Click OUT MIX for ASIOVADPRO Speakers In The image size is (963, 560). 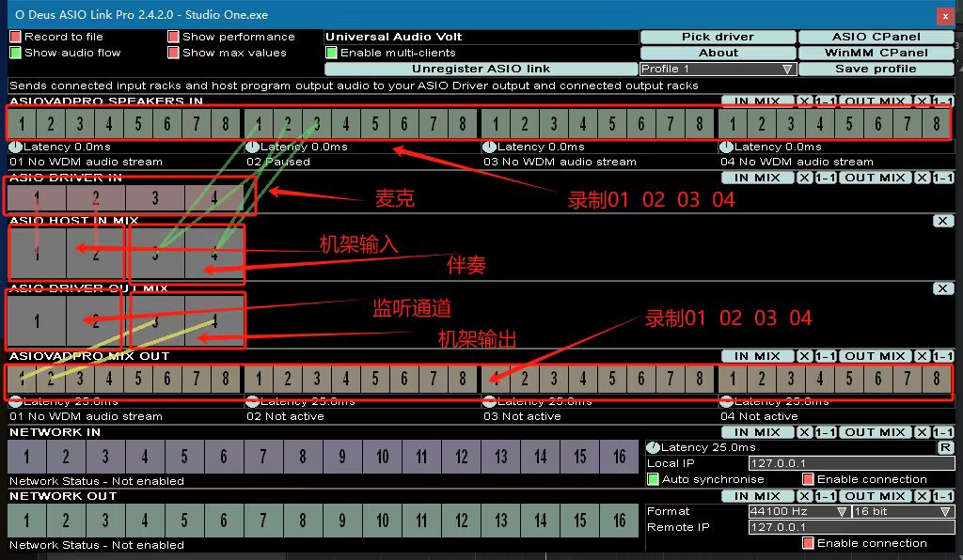click(875, 101)
